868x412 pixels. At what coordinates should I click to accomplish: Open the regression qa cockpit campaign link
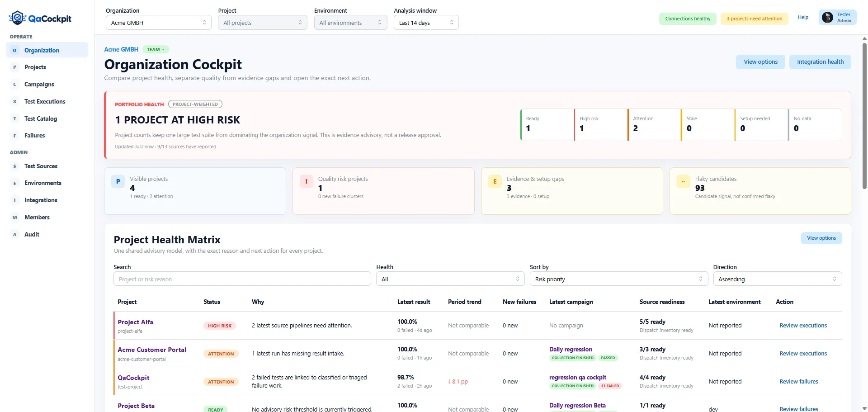pos(578,377)
